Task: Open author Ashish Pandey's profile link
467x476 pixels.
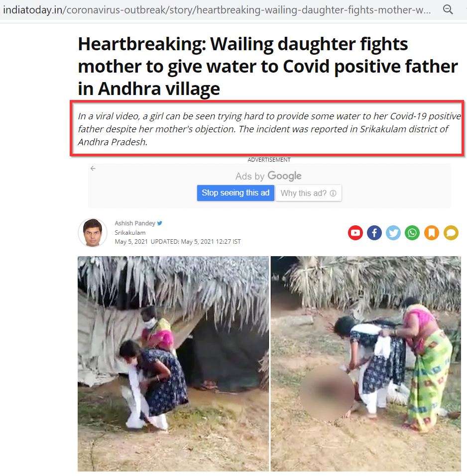Action: click(135, 223)
